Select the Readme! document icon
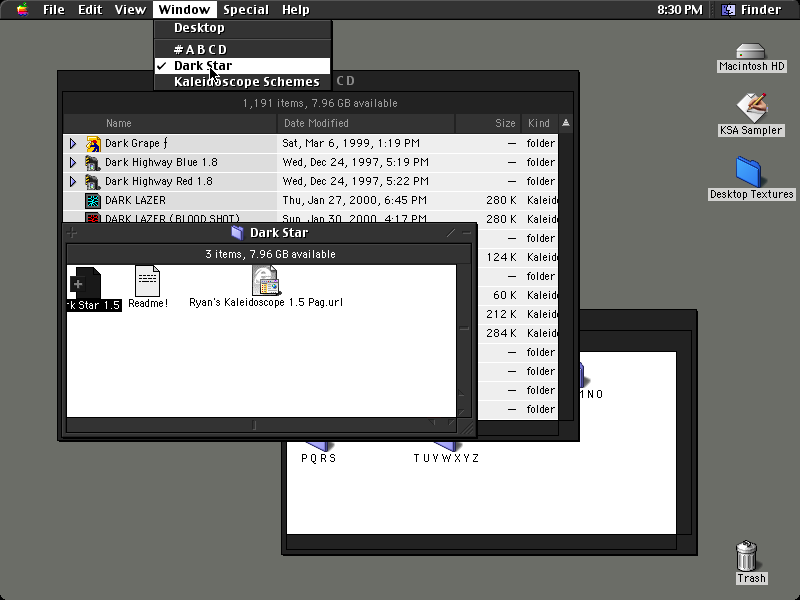The height and width of the screenshot is (600, 800). point(147,281)
